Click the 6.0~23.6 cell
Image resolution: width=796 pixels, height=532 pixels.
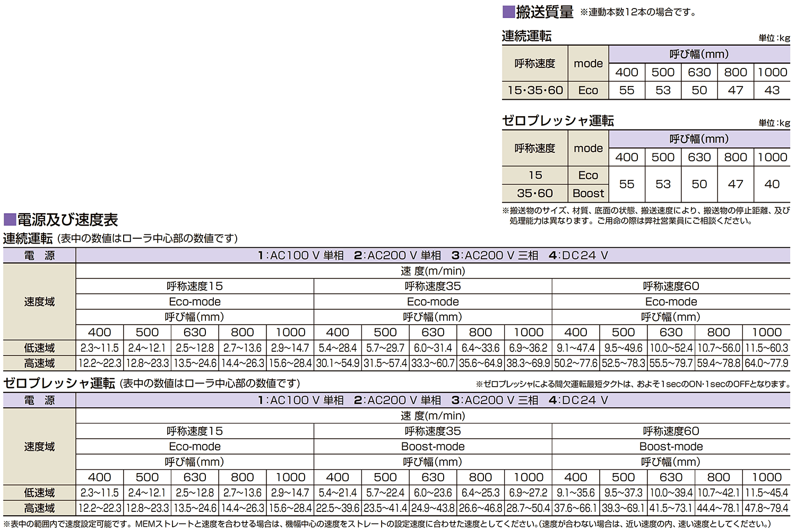pyautogui.click(x=433, y=493)
